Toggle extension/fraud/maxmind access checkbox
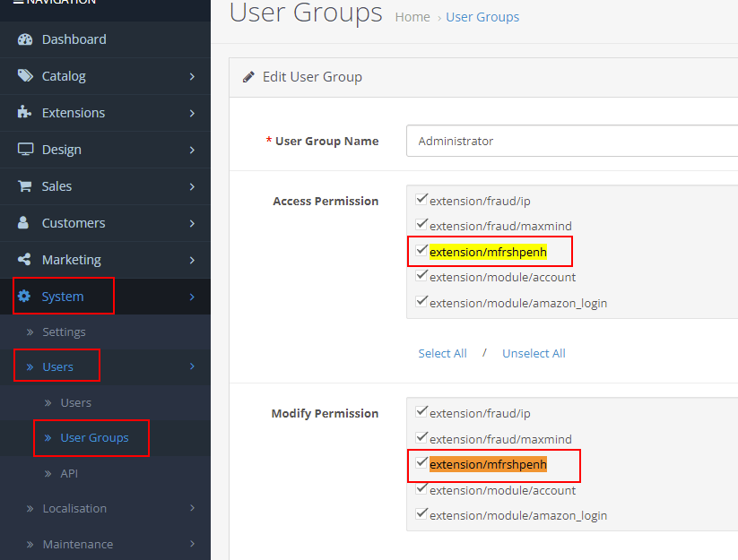Image resolution: width=738 pixels, height=560 pixels. pyautogui.click(x=421, y=224)
